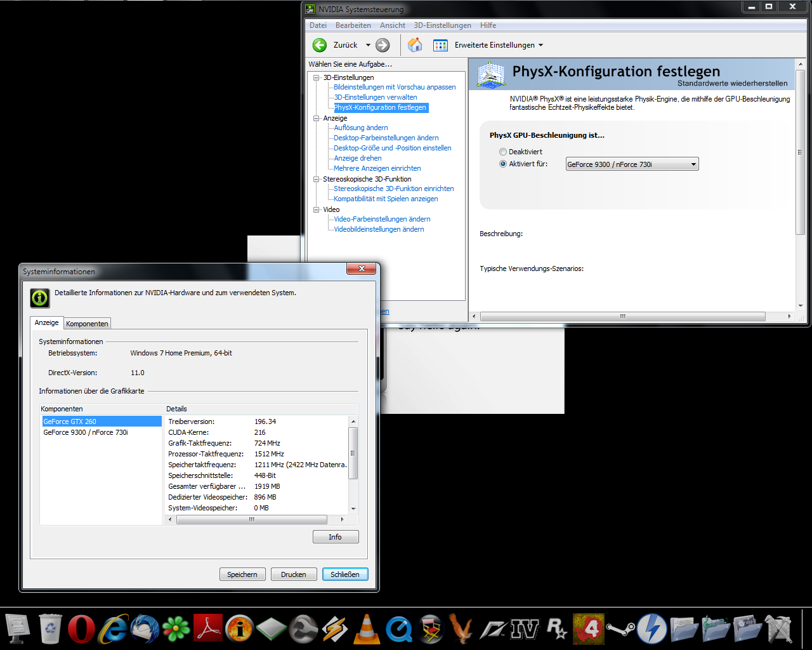This screenshot has width=812, height=650.
Task: Click Details vertical scrollbar down arrow
Action: [353, 509]
